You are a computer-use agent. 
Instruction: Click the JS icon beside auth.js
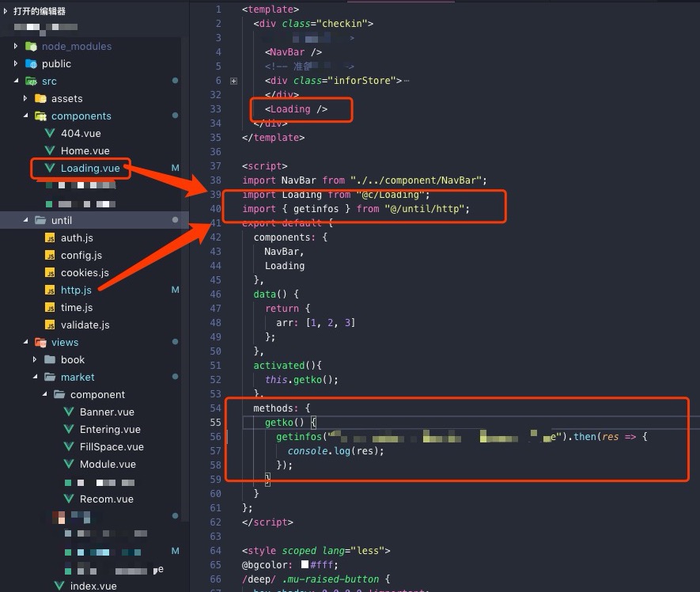[50, 237]
